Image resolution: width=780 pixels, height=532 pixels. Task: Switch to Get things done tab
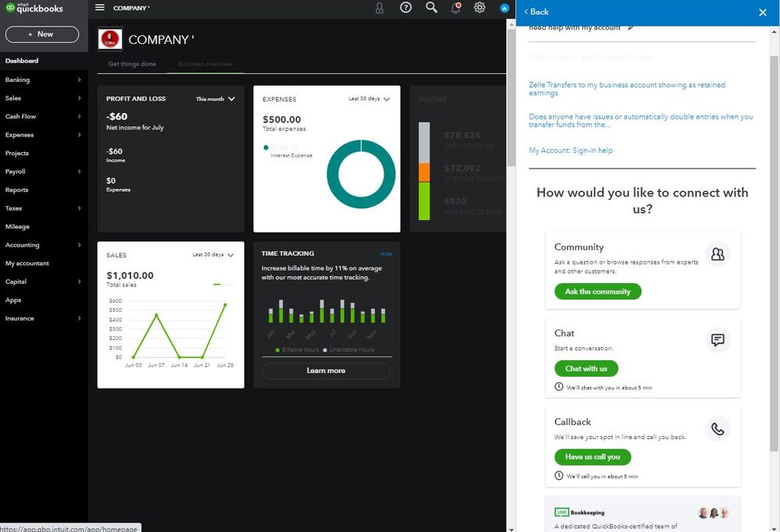pos(132,64)
